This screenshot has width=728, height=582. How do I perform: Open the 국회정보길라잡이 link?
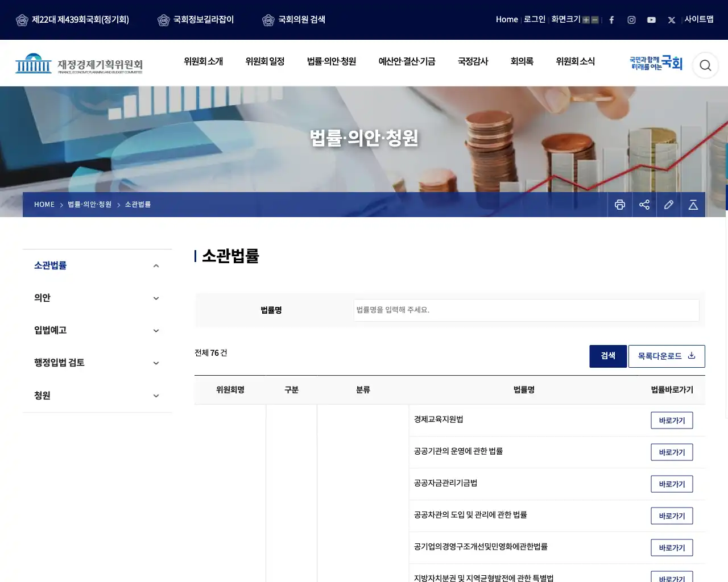point(196,20)
